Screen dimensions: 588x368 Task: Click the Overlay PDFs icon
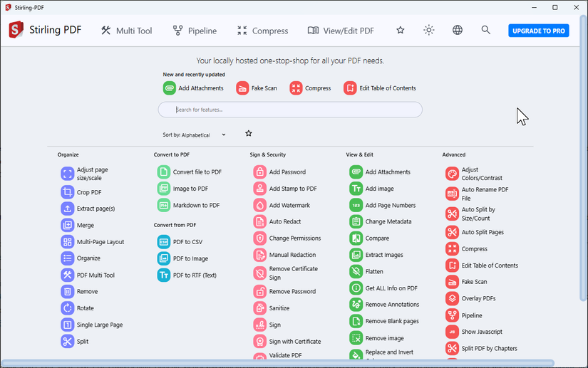pyautogui.click(x=453, y=298)
